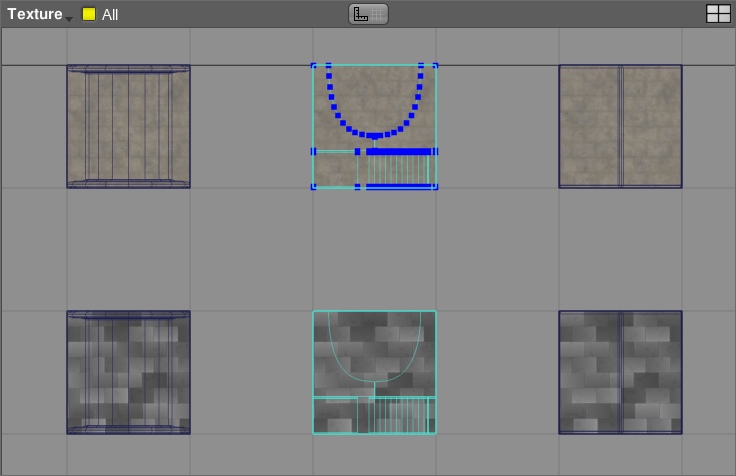This screenshot has width=736, height=476.
Task: Click the thick blue horizontal edge under the U-curve
Action: [x=399, y=152]
